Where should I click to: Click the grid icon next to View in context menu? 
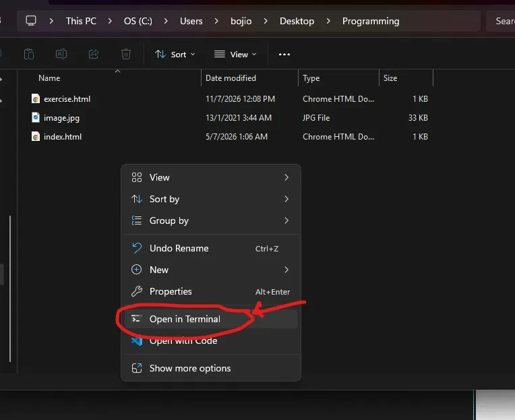[x=137, y=177]
